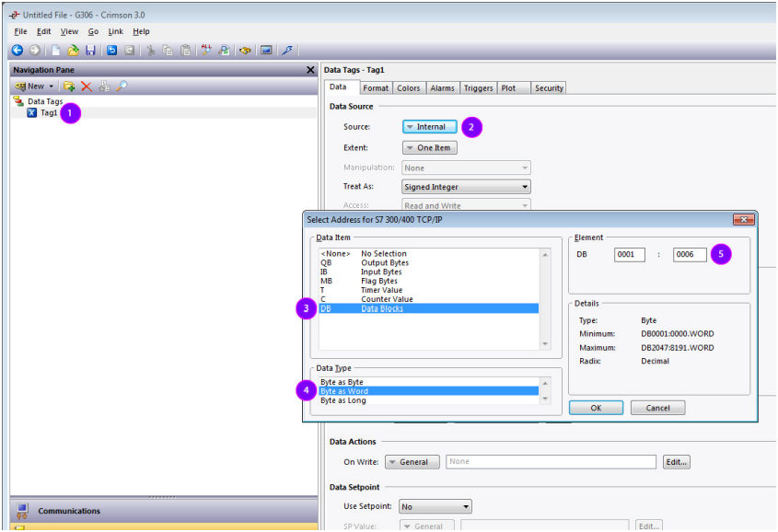Switch to the Colors tab
Image resolution: width=778 pixels, height=532 pixels.
409,87
